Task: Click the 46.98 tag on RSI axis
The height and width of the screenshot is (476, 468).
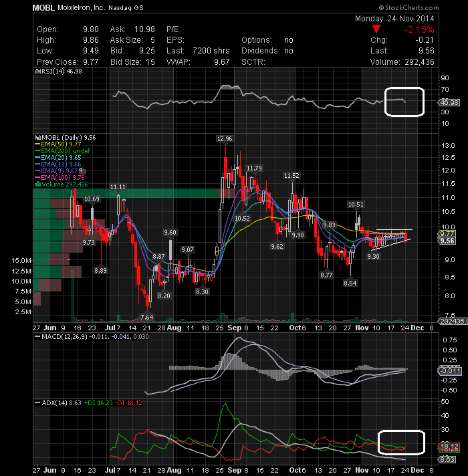Action: (x=450, y=102)
